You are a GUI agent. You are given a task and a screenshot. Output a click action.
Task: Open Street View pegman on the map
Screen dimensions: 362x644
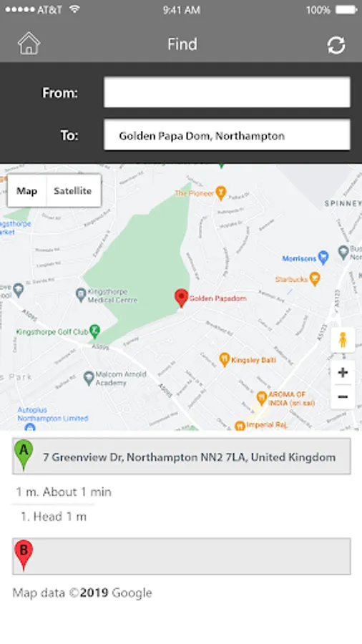click(x=343, y=340)
